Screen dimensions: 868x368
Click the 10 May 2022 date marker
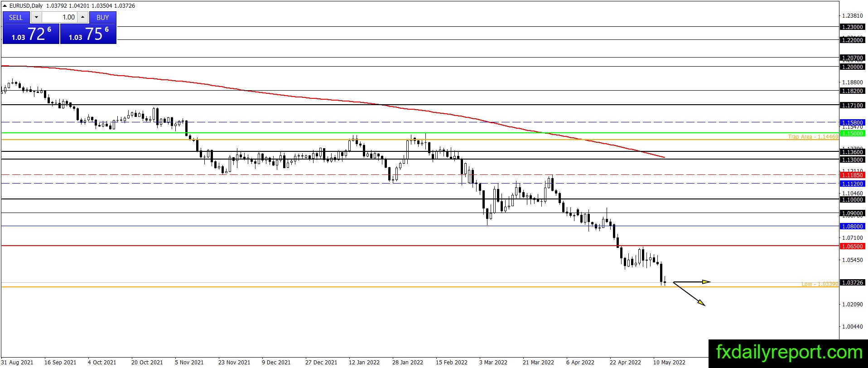pyautogui.click(x=669, y=362)
